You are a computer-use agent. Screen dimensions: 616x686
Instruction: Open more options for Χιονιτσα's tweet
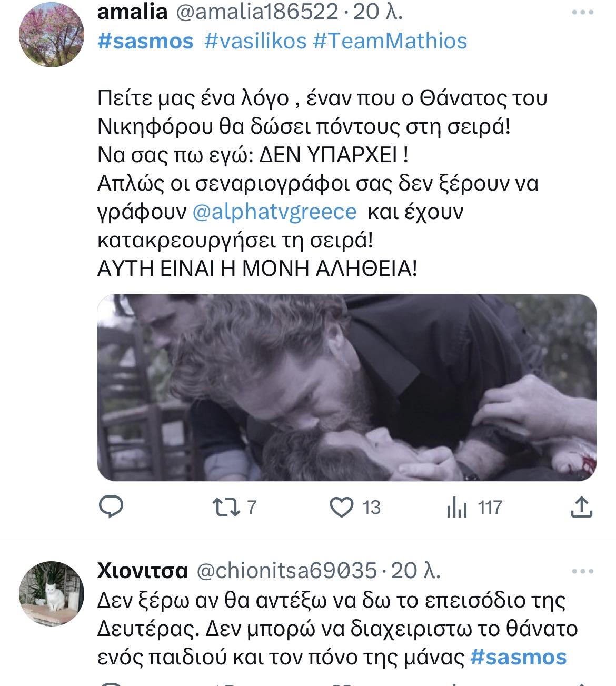[582, 571]
